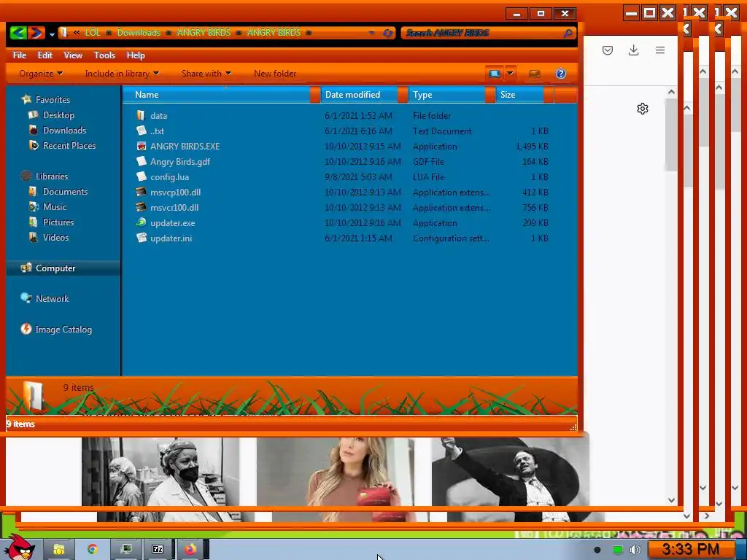The image size is (747, 560).
Task: Click the 3:33 PM taskbar clock
Action: pyautogui.click(x=690, y=549)
